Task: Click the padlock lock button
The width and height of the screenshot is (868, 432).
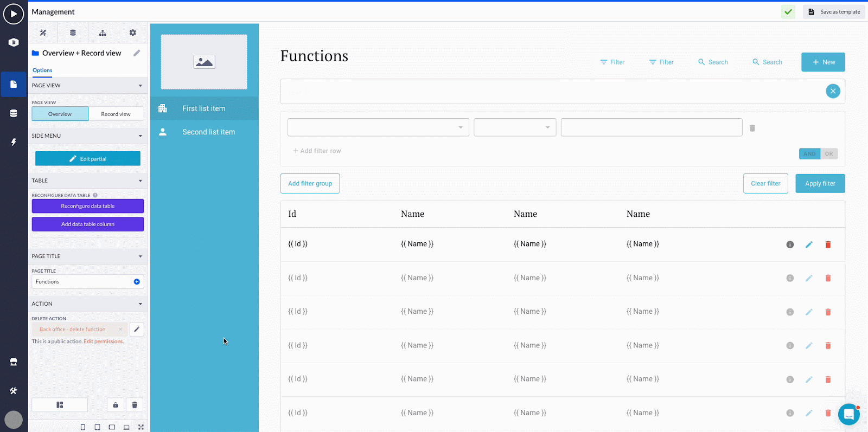Action: coord(115,405)
